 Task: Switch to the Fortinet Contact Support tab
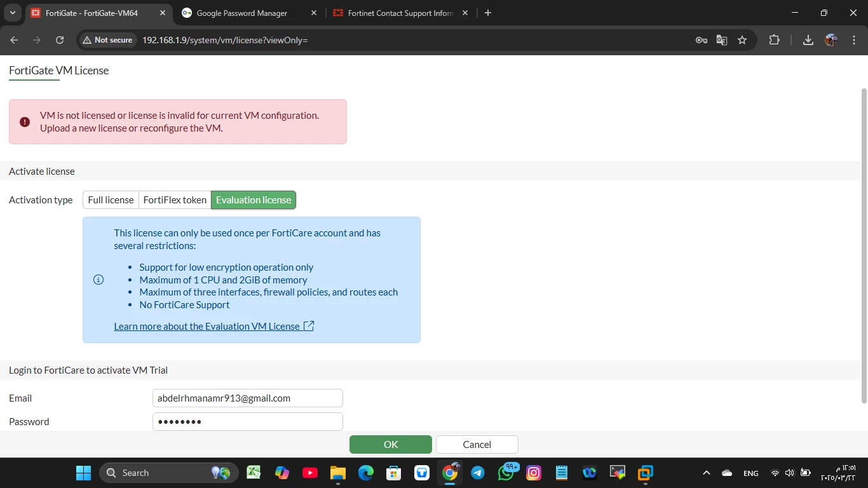click(394, 13)
